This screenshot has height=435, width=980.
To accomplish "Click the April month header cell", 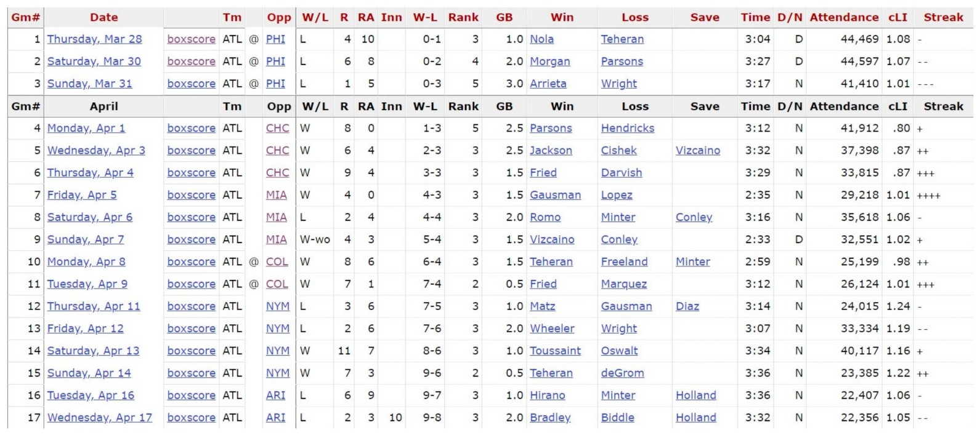I will click(x=103, y=106).
